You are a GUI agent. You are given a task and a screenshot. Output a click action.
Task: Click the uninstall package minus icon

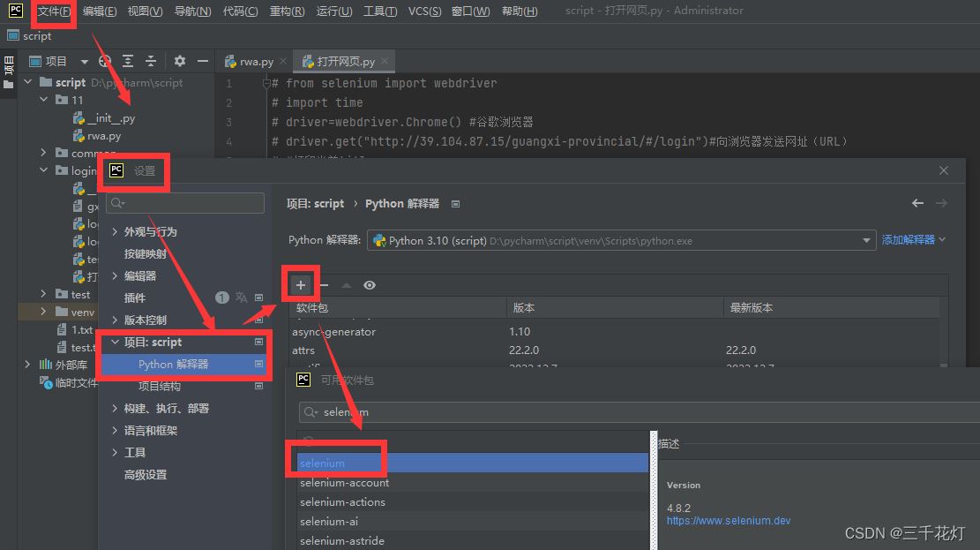tap(324, 285)
